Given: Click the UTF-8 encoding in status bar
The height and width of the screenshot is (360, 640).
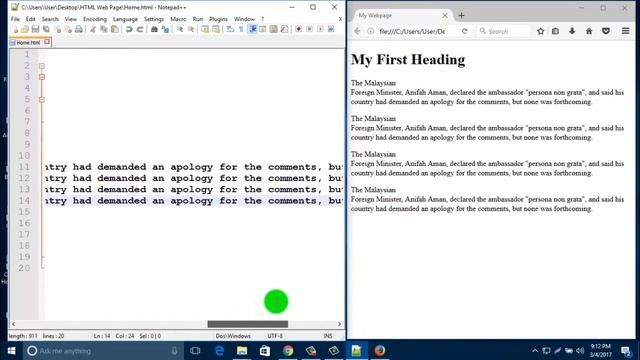Looking at the screenshot, I should (x=275, y=336).
